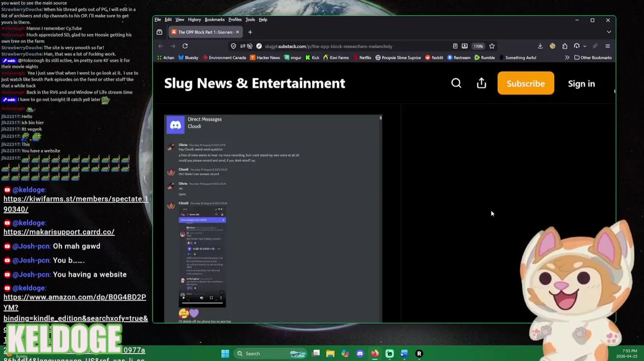Viewport: 644px width, 361px height.
Task: Open the black R app on taskbar
Action: pyautogui.click(x=419, y=354)
